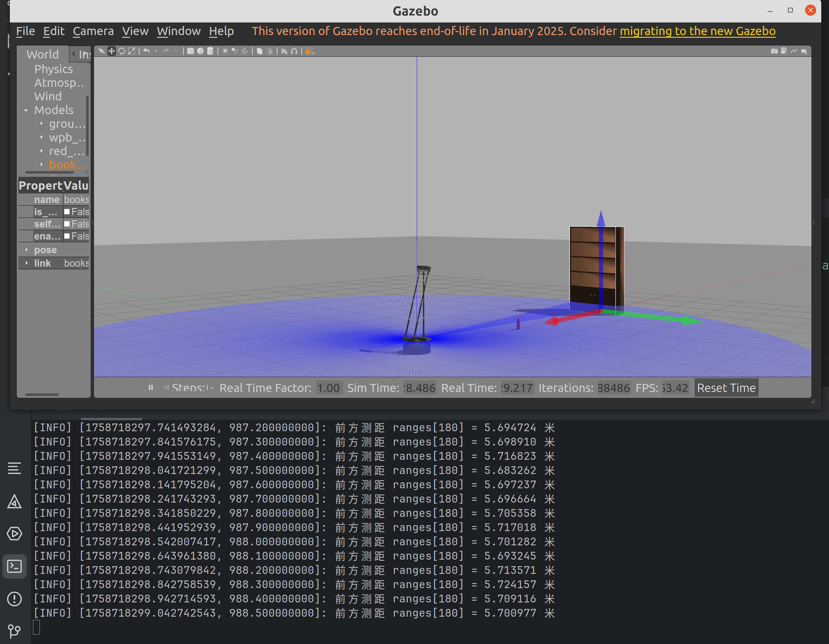The image size is (829, 644).
Task: Click the Reset Time button
Action: 726,388
